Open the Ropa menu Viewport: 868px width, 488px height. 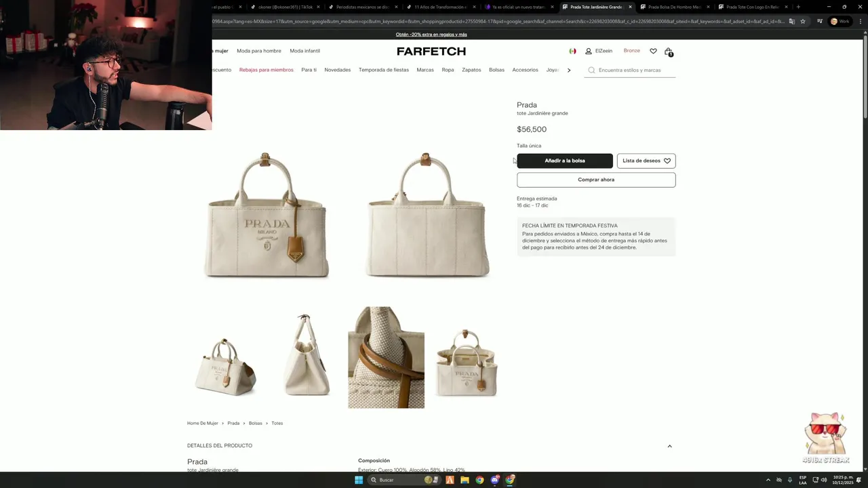tap(448, 70)
